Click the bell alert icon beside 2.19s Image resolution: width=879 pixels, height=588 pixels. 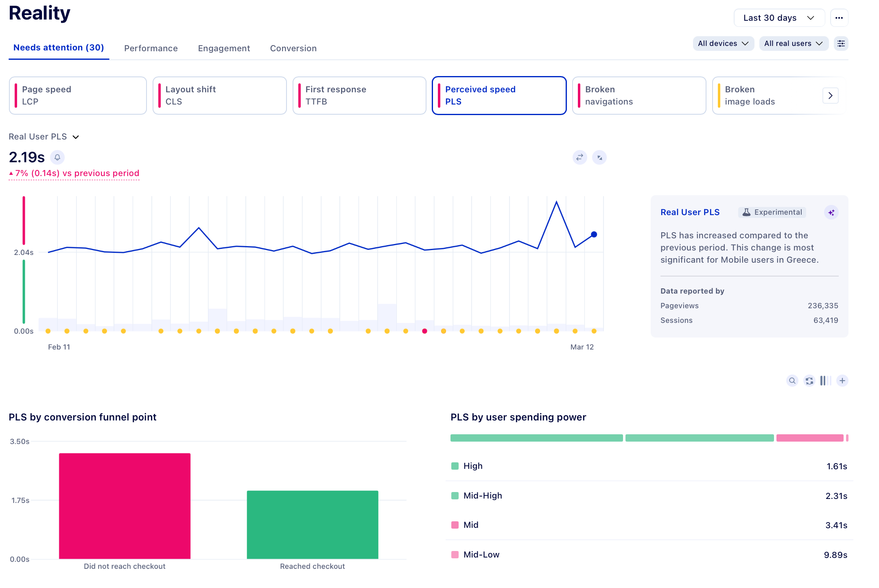point(57,157)
